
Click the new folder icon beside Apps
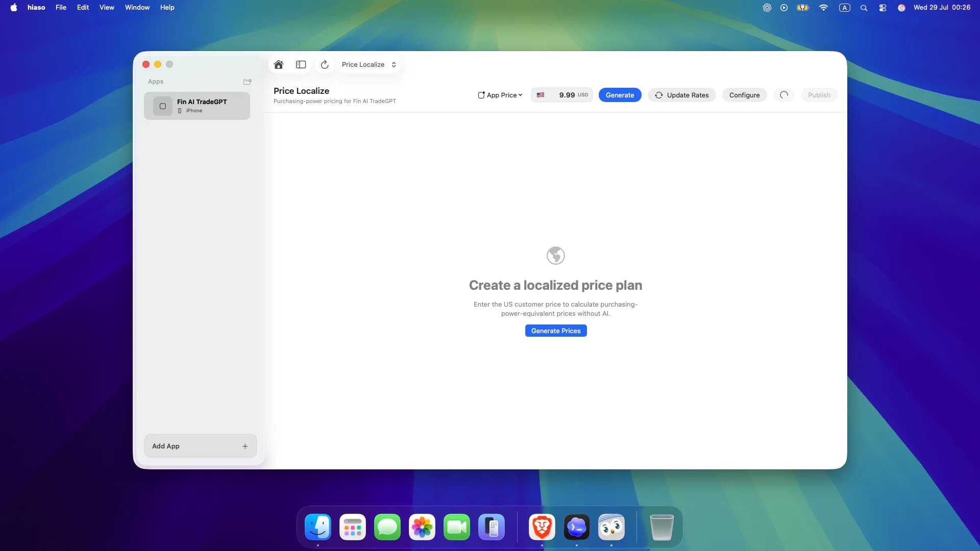coord(247,82)
